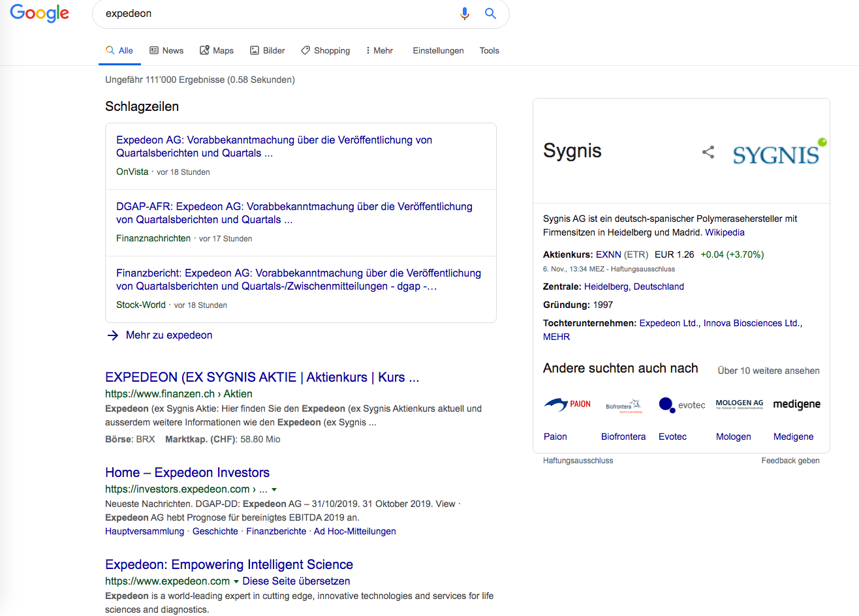This screenshot has height=616, width=859.
Task: Click the Medigene logo image
Action: [796, 405]
